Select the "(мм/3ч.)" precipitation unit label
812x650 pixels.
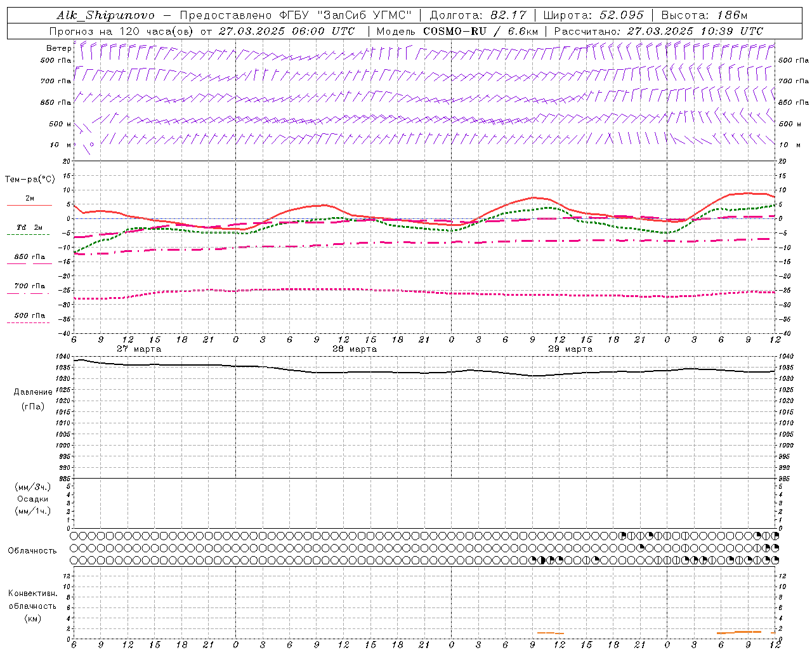[33, 487]
